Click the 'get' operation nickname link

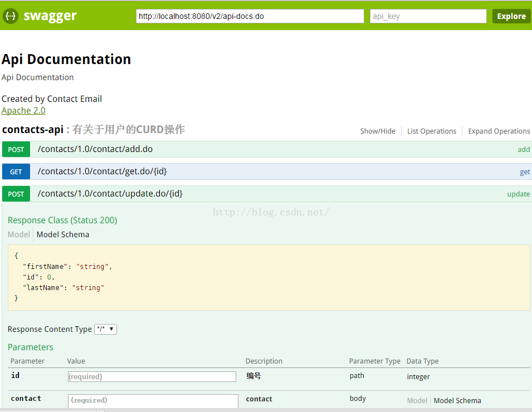(525, 172)
